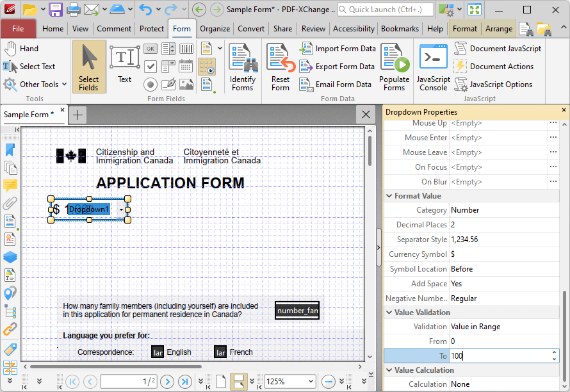Click the Reset Form button
The image size is (570, 392).
pos(281,67)
